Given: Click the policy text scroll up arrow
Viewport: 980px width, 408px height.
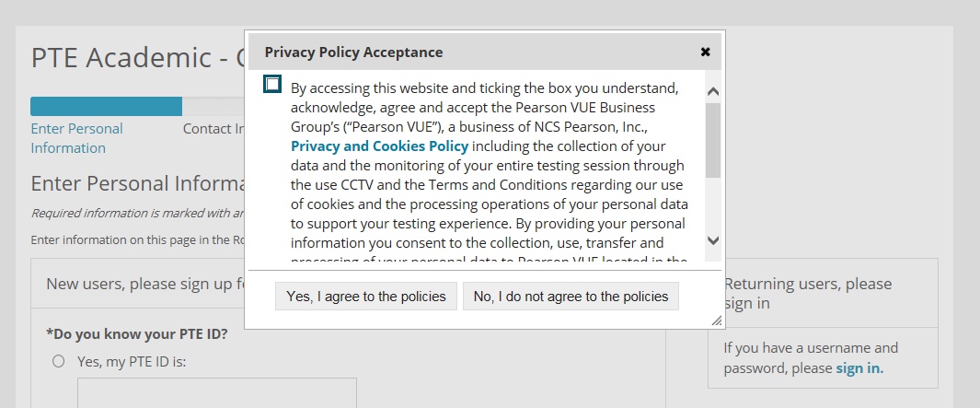Looking at the screenshot, I should [x=713, y=92].
